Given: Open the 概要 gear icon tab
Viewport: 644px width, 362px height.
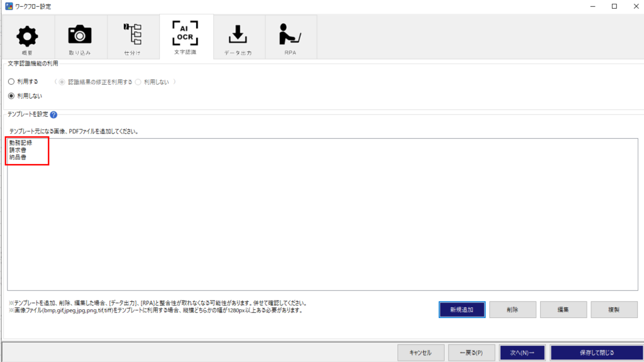Looking at the screenshot, I should pyautogui.click(x=28, y=37).
